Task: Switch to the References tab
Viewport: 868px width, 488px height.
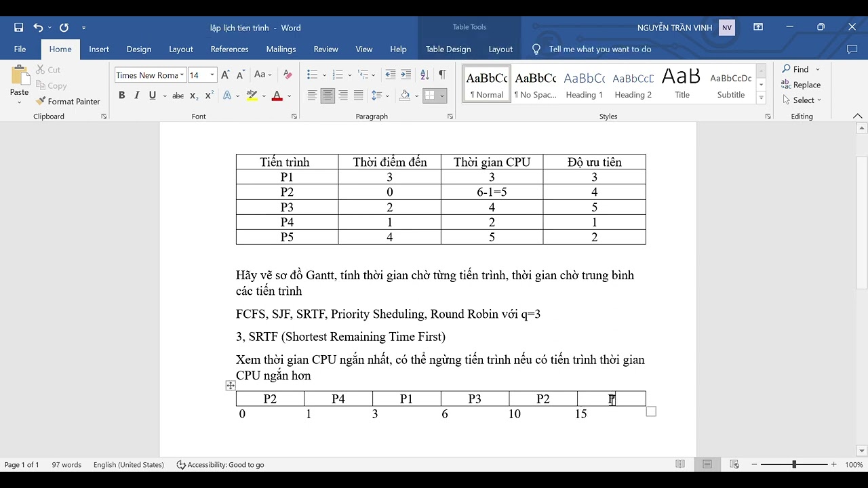Action: 229,49
